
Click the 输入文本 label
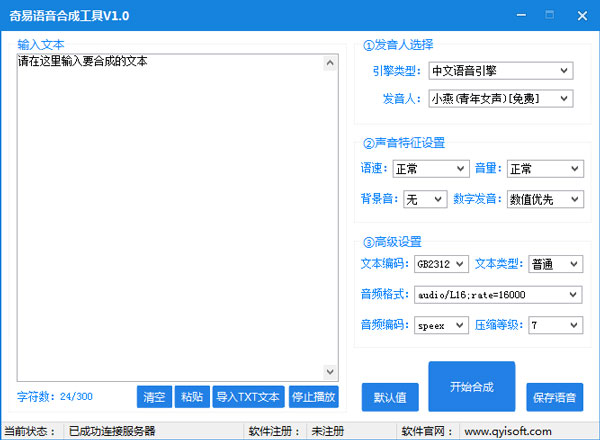(41, 44)
